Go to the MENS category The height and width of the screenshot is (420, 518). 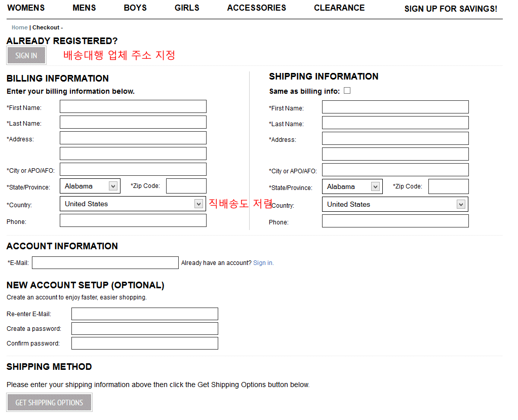pos(84,8)
